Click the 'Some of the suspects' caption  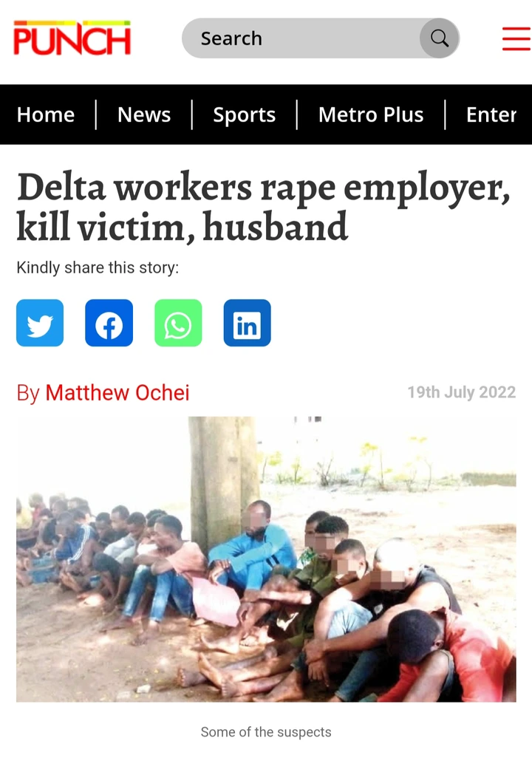click(266, 732)
